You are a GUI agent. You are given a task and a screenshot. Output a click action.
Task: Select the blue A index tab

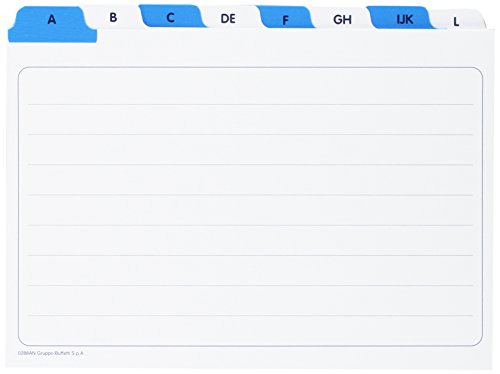[50, 19]
